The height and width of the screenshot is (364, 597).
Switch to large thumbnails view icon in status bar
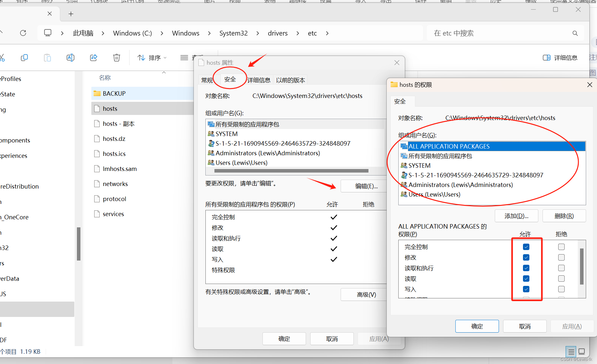point(582,352)
